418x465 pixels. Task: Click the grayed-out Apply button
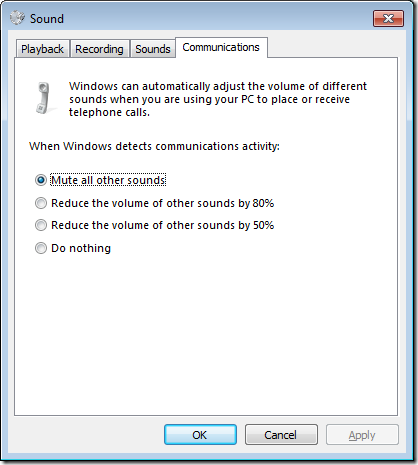(x=362, y=435)
